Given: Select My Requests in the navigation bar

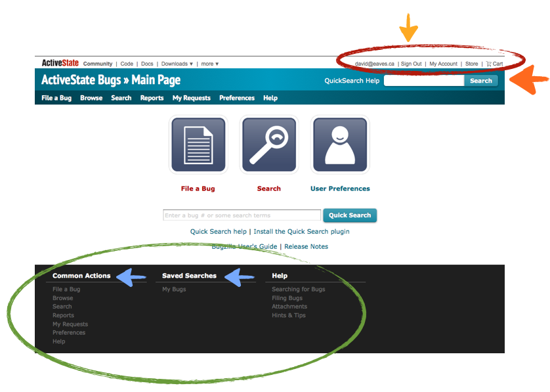Looking at the screenshot, I should point(192,98).
